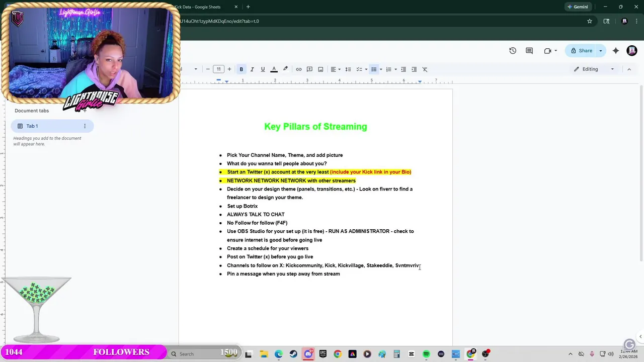Select Tab 1 in document tabs

(52, 126)
